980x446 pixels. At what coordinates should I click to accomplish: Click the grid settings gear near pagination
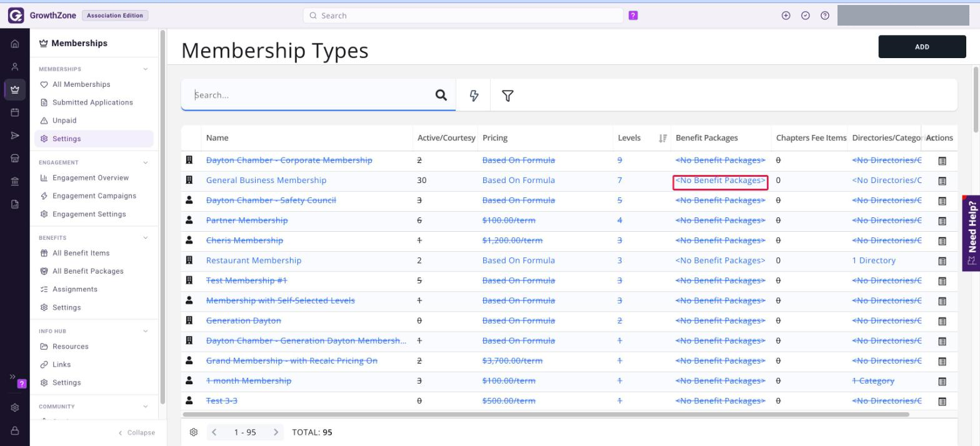(x=194, y=432)
